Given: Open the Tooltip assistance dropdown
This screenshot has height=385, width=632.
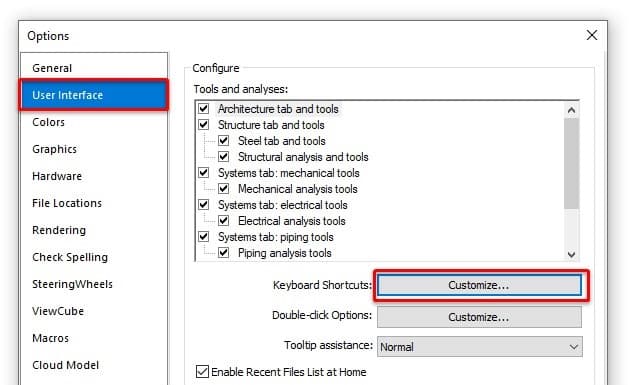Looking at the screenshot, I should tap(480, 347).
